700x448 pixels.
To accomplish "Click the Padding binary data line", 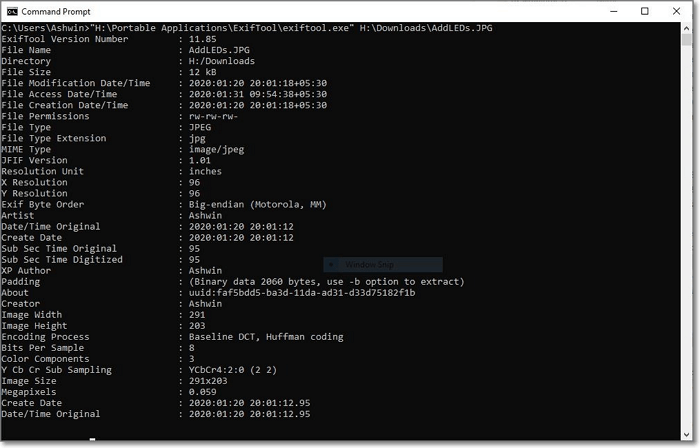I will (326, 282).
